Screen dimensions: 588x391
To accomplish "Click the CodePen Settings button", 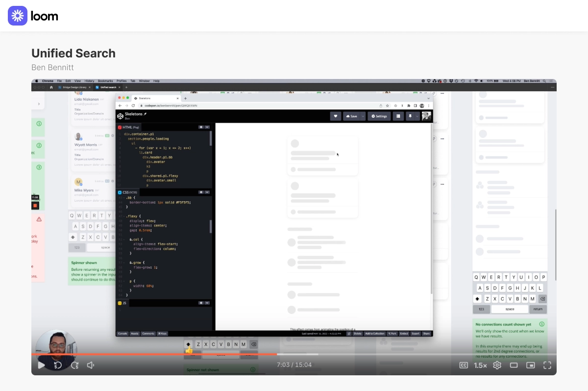I will pos(379,116).
